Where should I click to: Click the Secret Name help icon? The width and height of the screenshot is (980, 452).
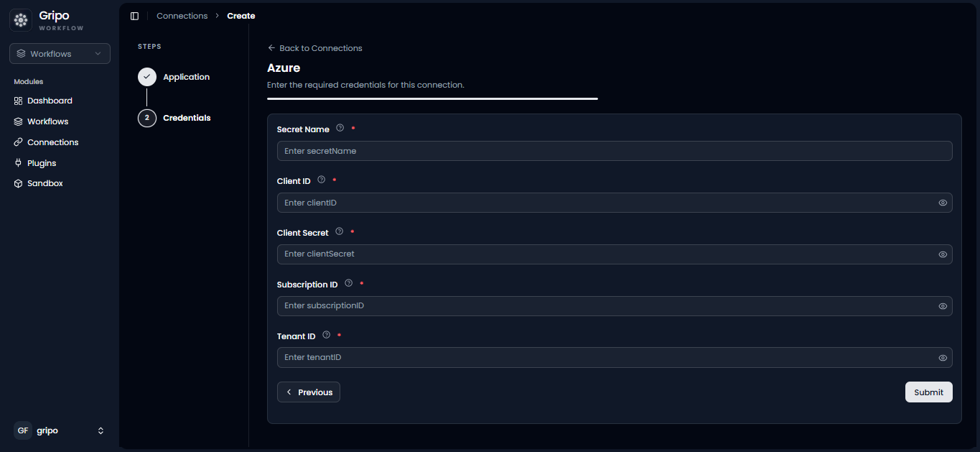click(x=340, y=128)
